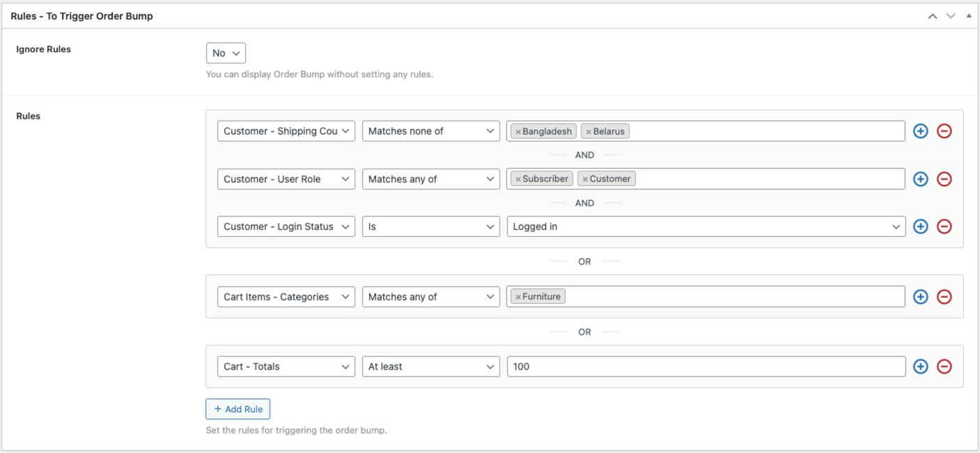Open the Matches none of operator dropdown
The width and height of the screenshot is (980, 453).
430,130
